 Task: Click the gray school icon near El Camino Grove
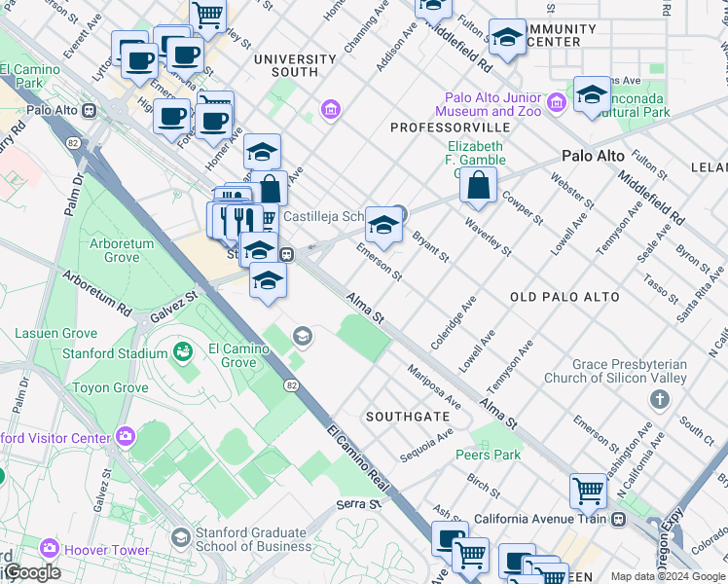click(x=303, y=336)
